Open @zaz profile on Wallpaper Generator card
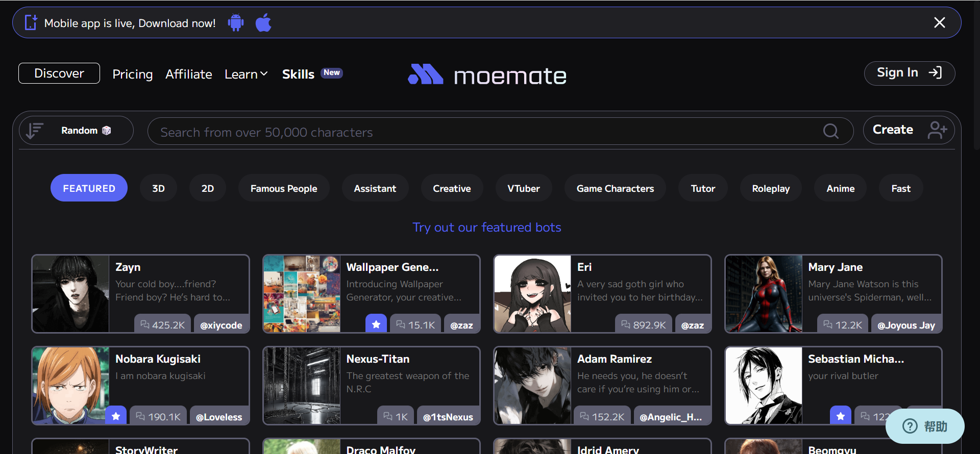This screenshot has height=454, width=980. click(x=461, y=324)
